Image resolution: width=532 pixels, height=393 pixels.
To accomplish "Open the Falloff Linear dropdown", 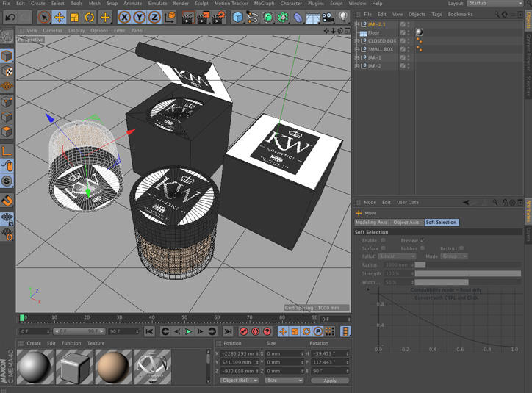I will point(397,256).
